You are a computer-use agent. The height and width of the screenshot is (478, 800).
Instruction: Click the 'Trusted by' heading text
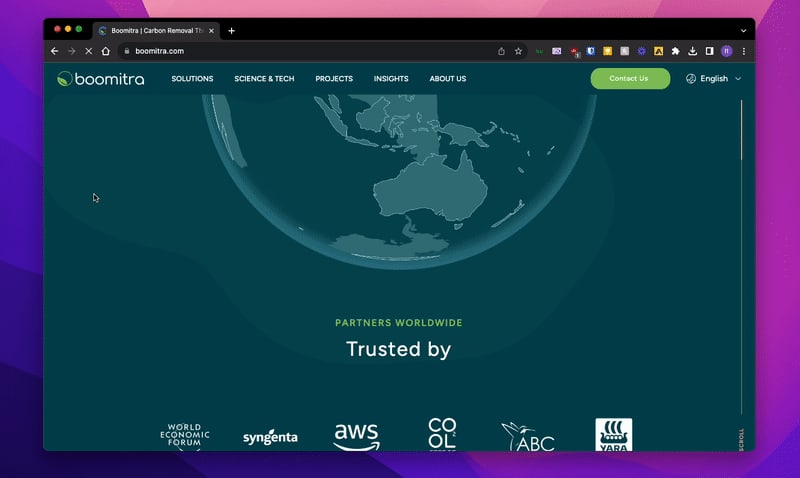point(399,349)
